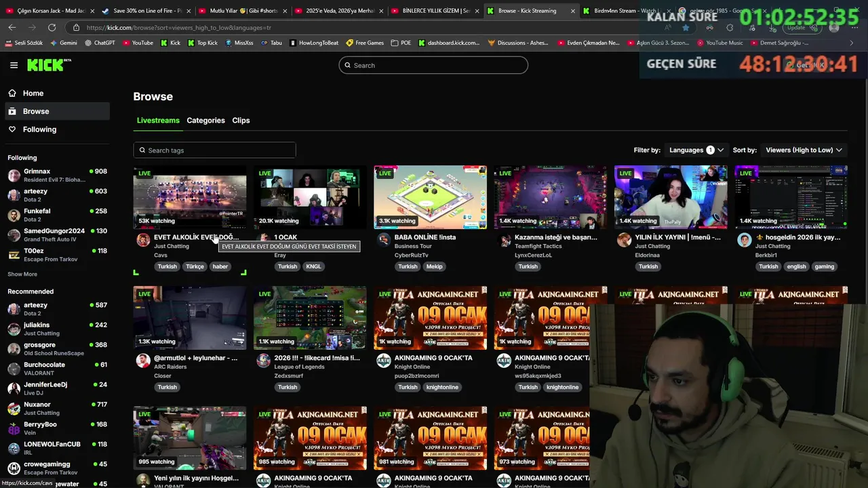The width and height of the screenshot is (868, 488).
Task: Close the Browse - Kick Streaming tab
Action: point(574,11)
